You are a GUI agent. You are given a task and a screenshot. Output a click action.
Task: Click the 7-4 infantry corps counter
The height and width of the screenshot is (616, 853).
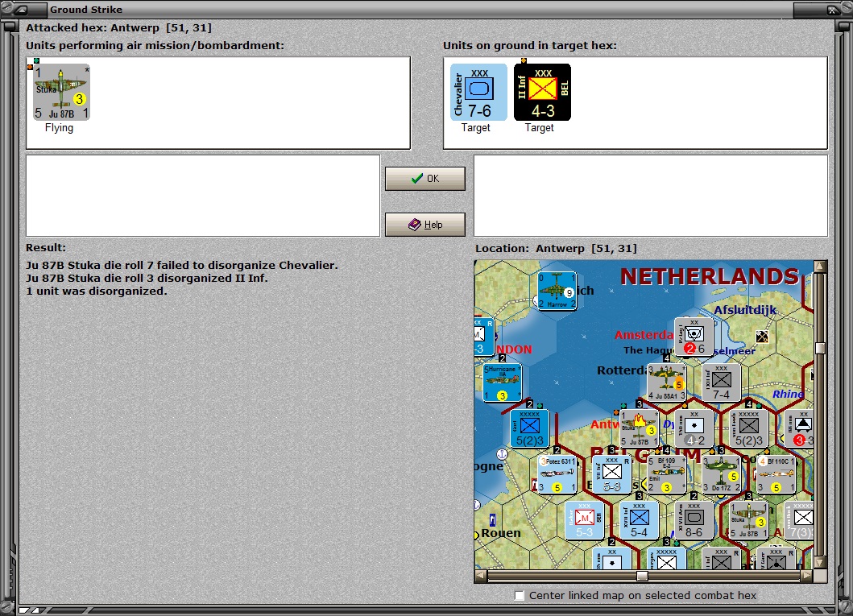pyautogui.click(x=722, y=382)
